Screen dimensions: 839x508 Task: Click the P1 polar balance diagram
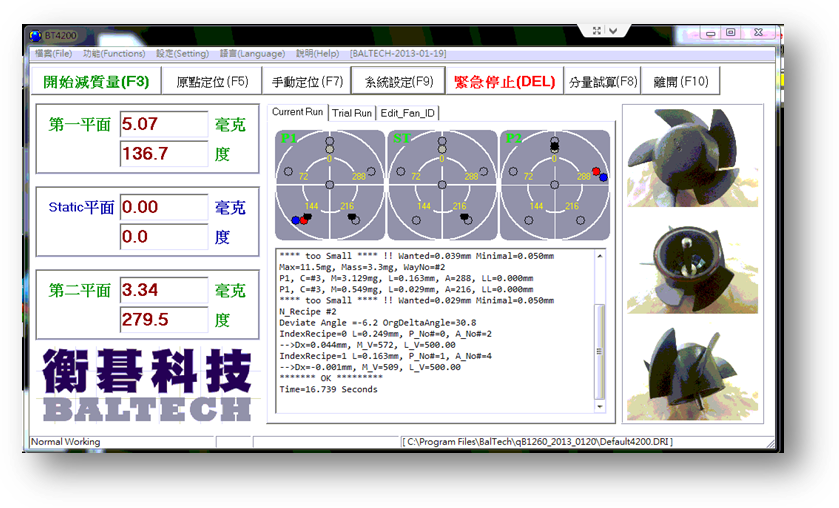click(x=329, y=185)
